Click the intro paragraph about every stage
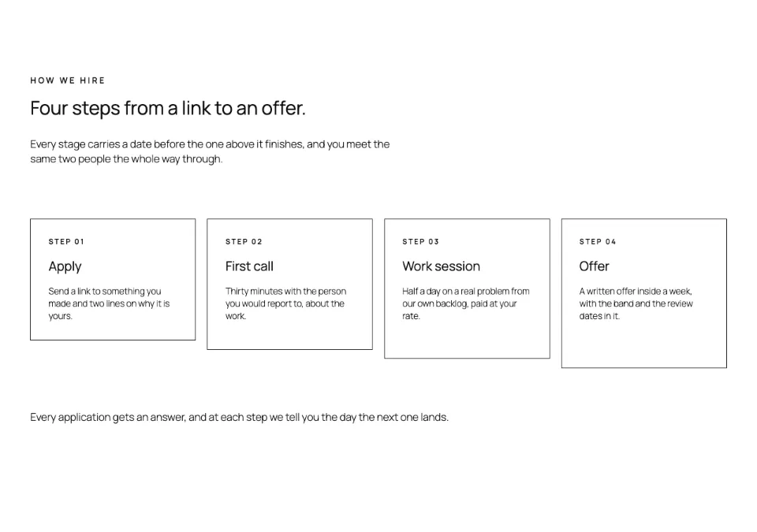The height and width of the screenshot is (532, 757). pos(210,151)
